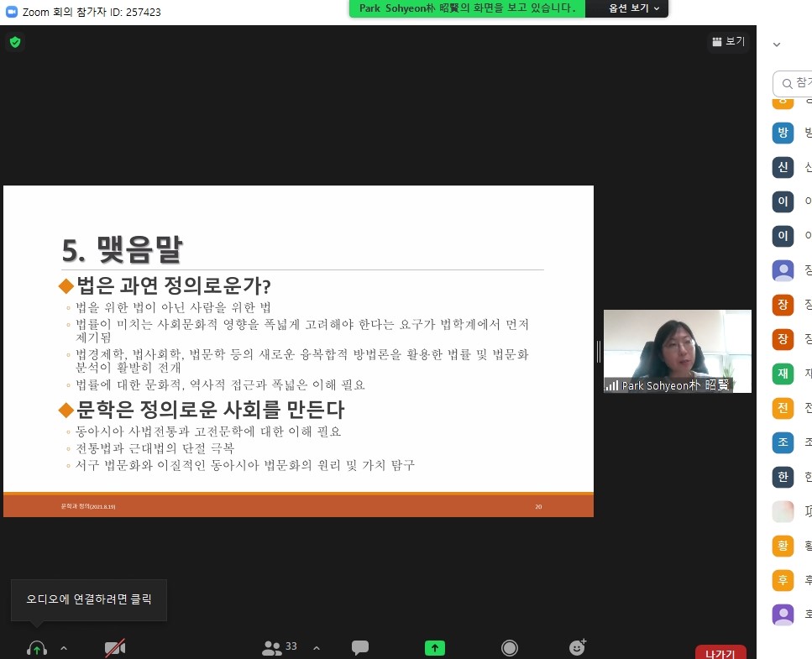Open the reactions smiley icon

577,647
